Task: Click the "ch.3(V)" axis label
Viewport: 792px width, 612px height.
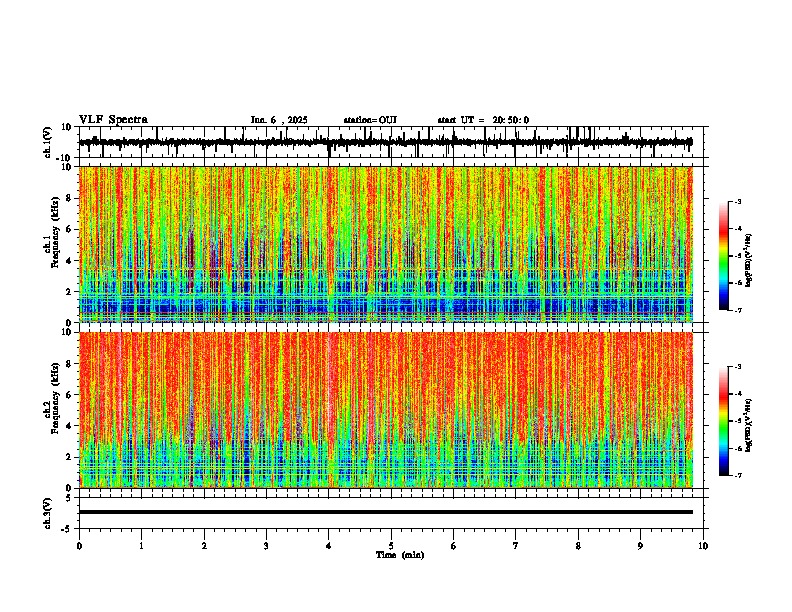Action: 48,513
